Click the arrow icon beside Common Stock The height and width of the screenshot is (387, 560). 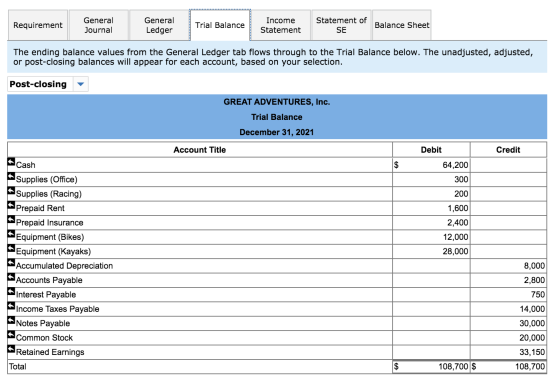coord(11,335)
